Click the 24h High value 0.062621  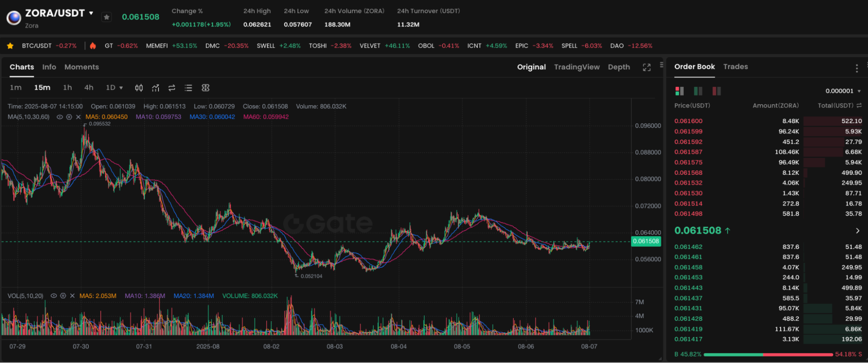click(257, 25)
